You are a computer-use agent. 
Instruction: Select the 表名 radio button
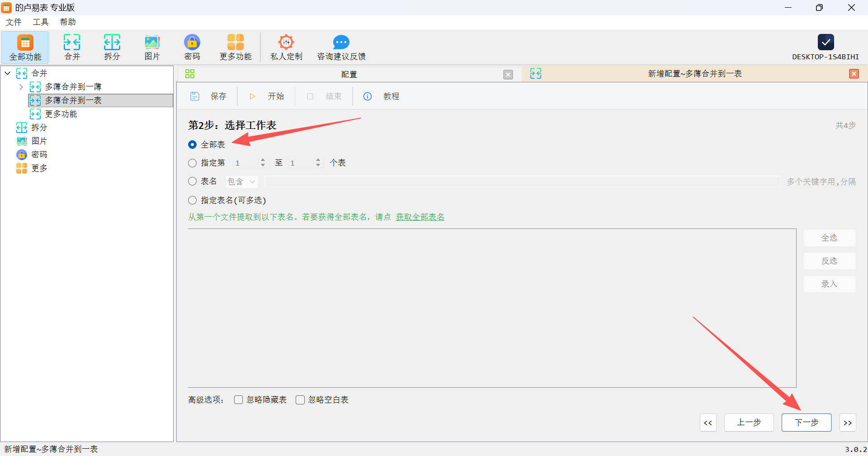coord(192,181)
